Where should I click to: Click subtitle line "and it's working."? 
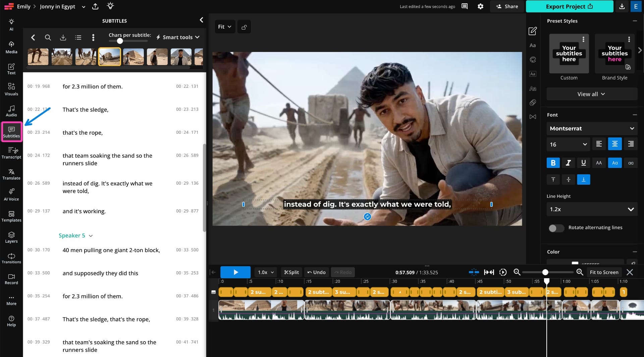[x=84, y=211]
